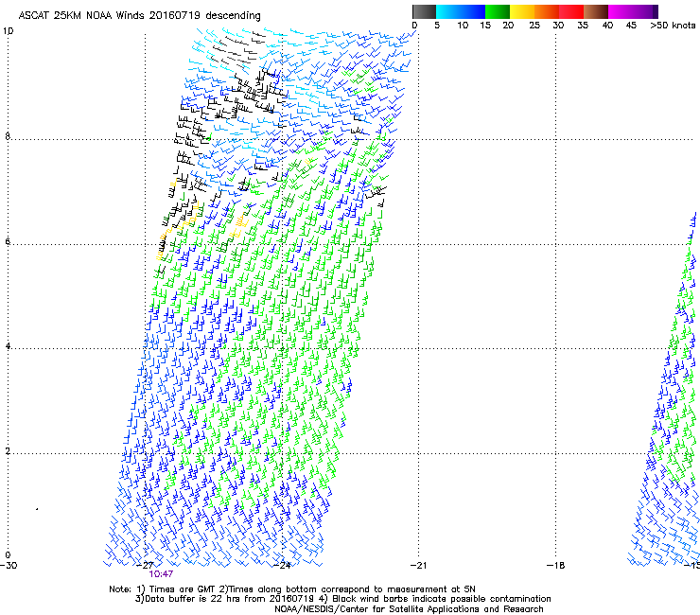Select the brown 35–40 knots legend swatch

coord(596,11)
